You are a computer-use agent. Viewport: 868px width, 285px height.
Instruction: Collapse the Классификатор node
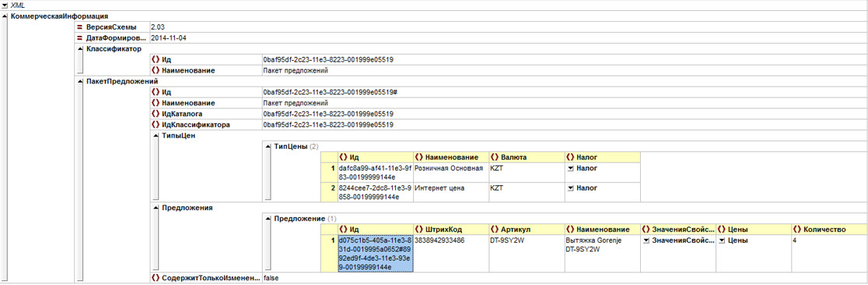click(x=79, y=49)
